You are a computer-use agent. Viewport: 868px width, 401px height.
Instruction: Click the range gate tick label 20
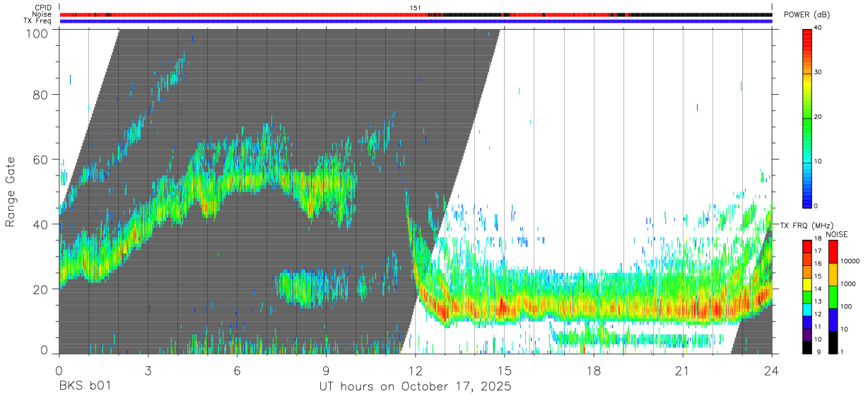[40, 289]
